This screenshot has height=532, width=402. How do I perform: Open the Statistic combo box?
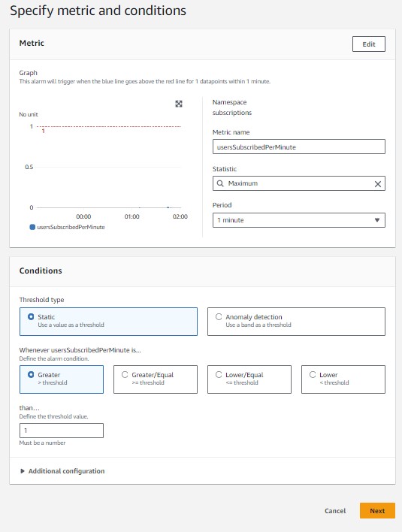299,183
